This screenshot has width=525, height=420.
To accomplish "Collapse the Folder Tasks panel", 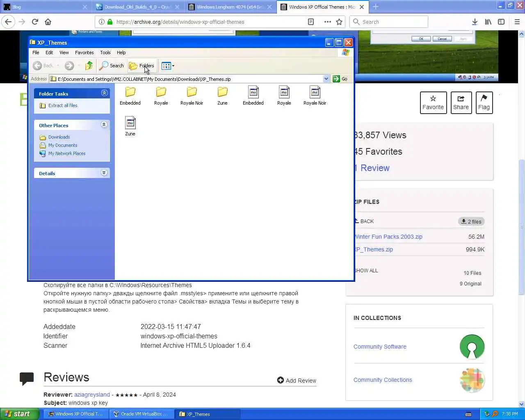I will 104,93.
